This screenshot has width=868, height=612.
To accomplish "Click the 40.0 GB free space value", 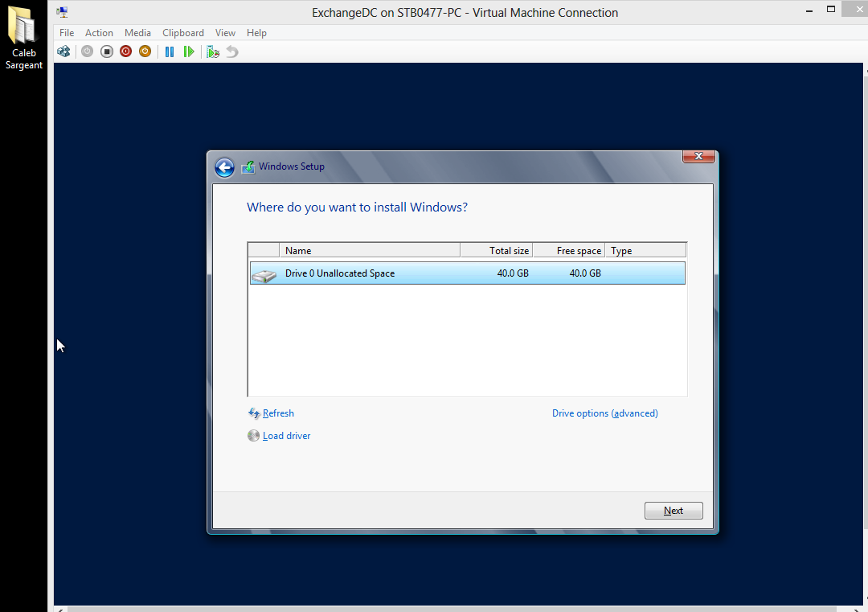I will [585, 273].
